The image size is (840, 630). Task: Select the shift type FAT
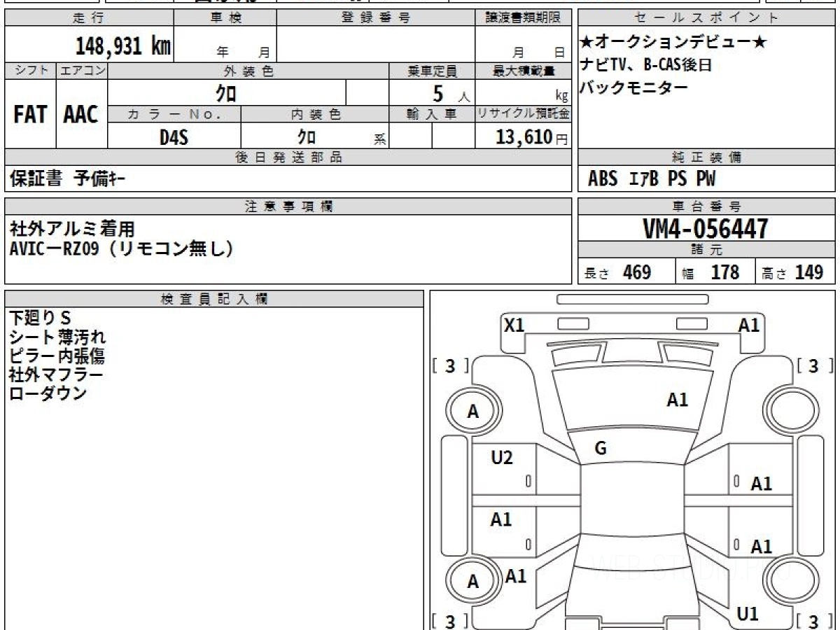tap(30, 115)
